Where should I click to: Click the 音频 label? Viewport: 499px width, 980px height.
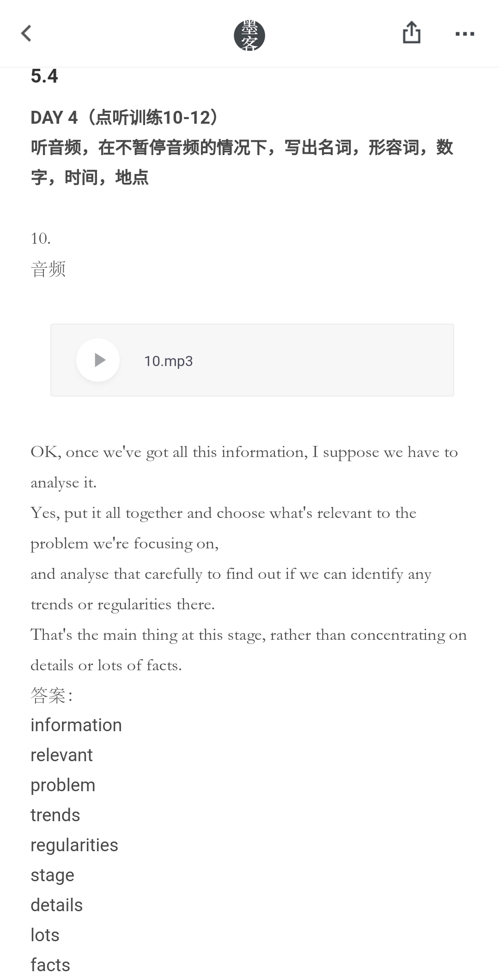(48, 269)
